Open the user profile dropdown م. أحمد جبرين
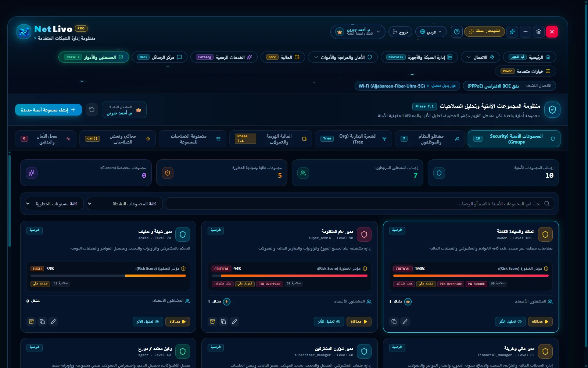The width and height of the screenshot is (588, 368). pyautogui.click(x=358, y=32)
